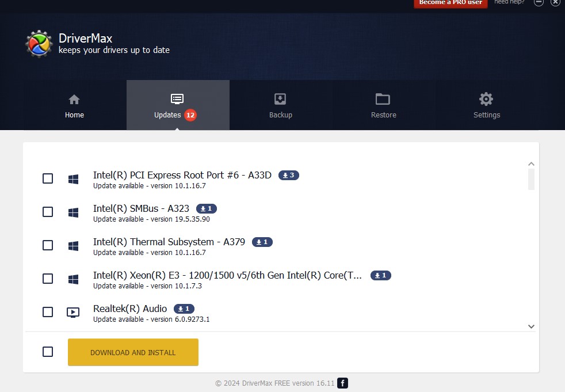Select Intel(R) PCI Express Root Port #6 title

[182, 175]
